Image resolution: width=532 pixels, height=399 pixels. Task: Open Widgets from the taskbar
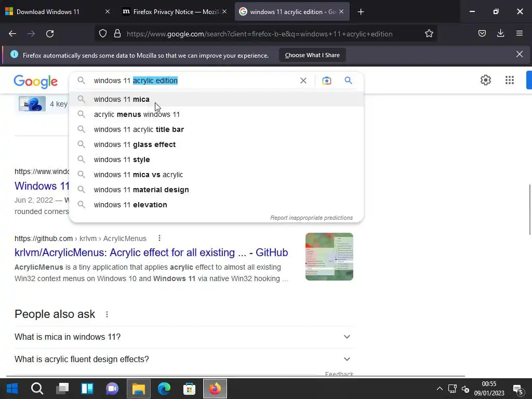87,389
